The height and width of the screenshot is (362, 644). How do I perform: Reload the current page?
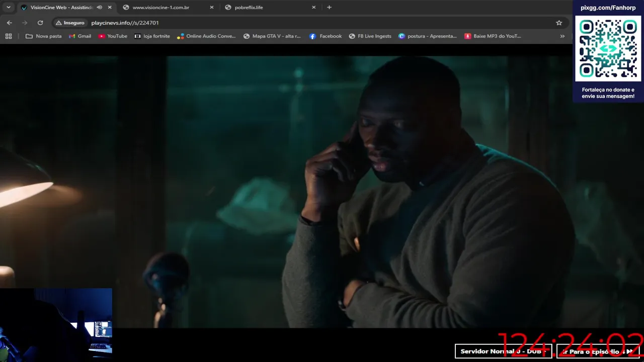point(40,23)
